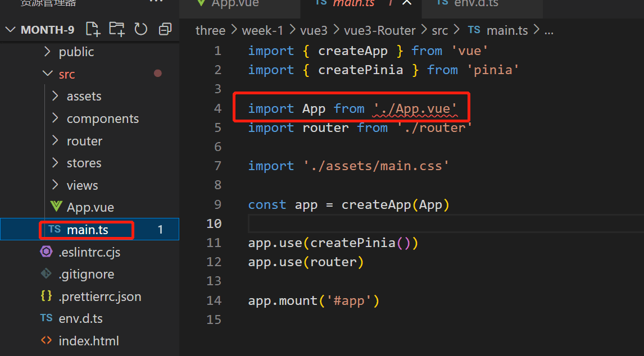The height and width of the screenshot is (356, 644).
Task: Click the New File icon in explorer header
Action: (x=93, y=29)
